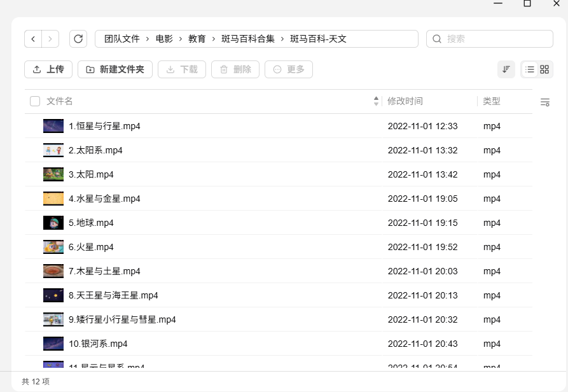Viewport: 568px width, 392px height.
Task: Click date 2022-11-01 19:05
Action: [423, 199]
